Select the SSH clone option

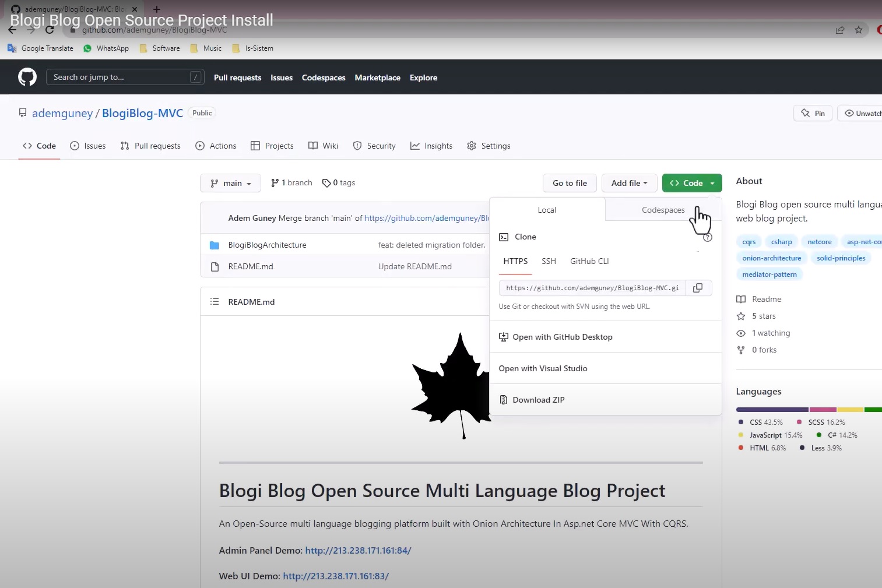[549, 261]
